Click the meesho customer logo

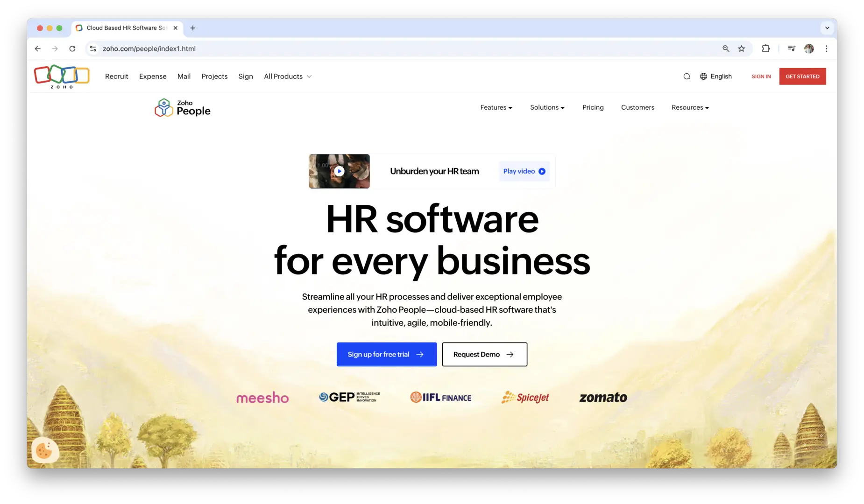[262, 398]
